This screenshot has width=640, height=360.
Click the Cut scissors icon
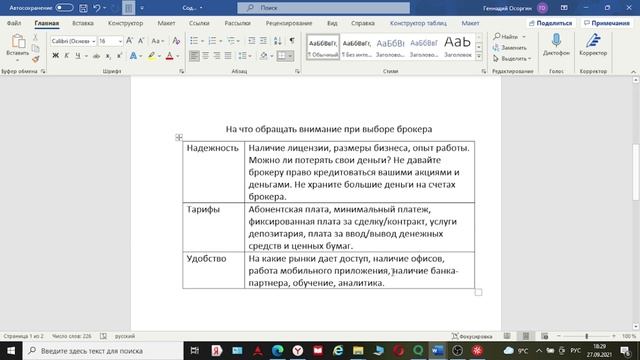click(36, 38)
